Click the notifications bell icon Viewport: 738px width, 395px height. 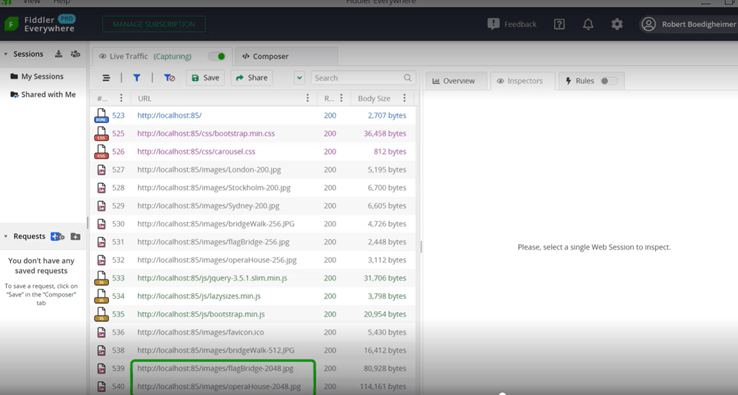[x=588, y=24]
